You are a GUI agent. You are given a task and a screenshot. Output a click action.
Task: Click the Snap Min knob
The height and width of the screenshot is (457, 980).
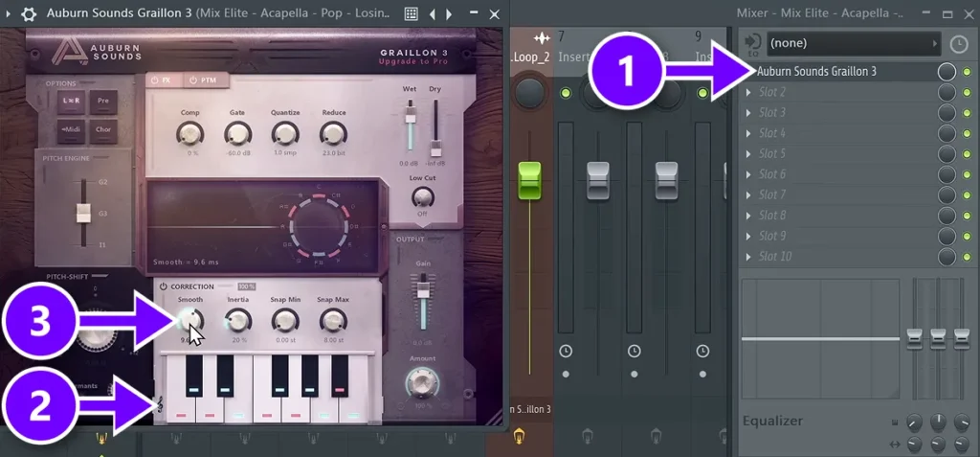285,321
